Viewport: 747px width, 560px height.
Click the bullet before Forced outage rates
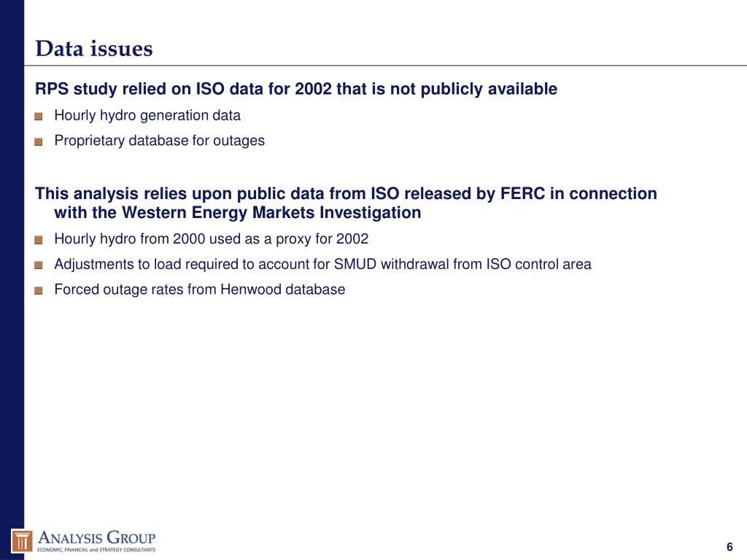pyautogui.click(x=39, y=290)
